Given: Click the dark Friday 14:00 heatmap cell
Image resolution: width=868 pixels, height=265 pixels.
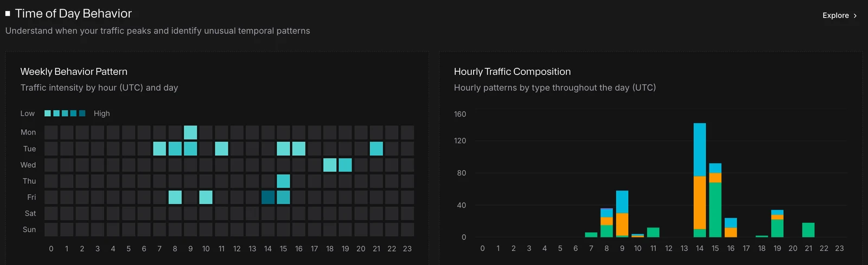Looking at the screenshot, I should [x=268, y=197].
